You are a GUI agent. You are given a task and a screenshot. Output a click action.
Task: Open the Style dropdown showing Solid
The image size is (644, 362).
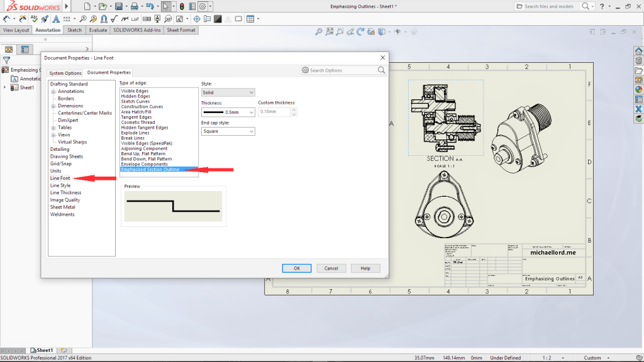tap(228, 93)
